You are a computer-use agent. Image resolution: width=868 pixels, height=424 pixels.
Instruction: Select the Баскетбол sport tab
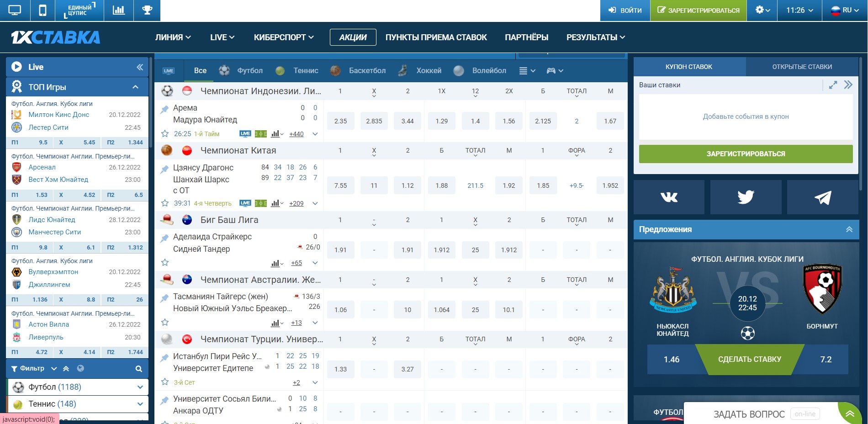click(358, 71)
